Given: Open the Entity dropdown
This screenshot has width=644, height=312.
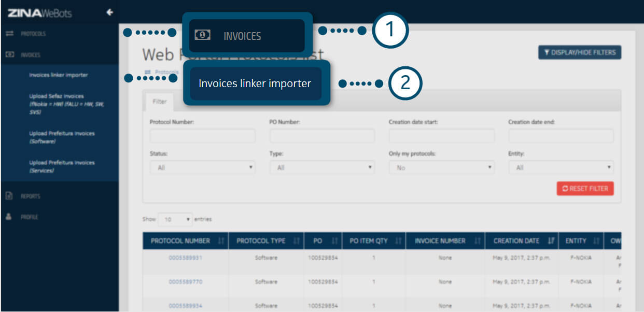Looking at the screenshot, I should (x=561, y=167).
